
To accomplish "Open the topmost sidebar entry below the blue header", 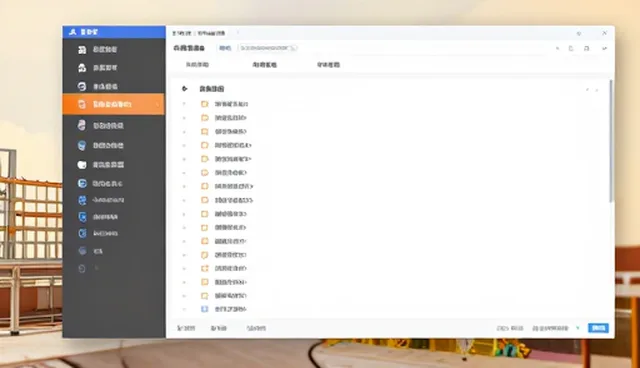I will [113, 49].
